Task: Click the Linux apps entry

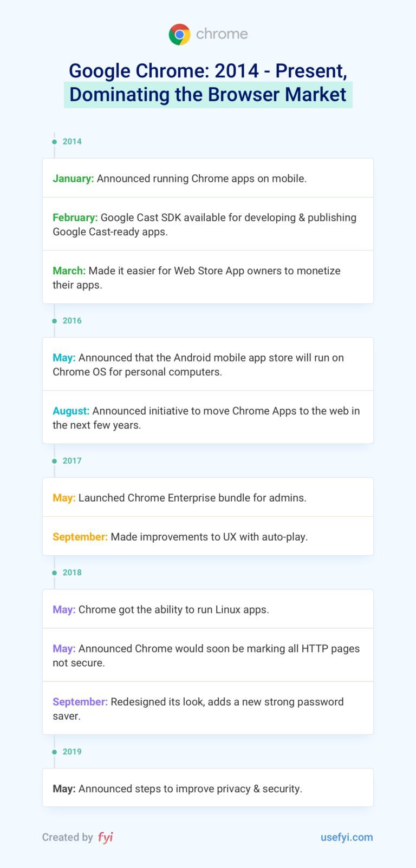Action: click(x=208, y=609)
